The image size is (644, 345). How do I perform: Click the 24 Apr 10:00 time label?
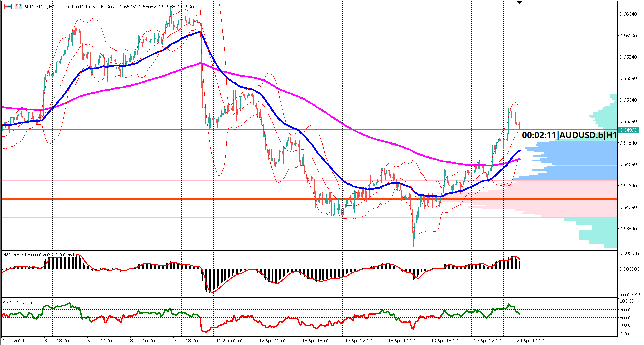[530, 341]
